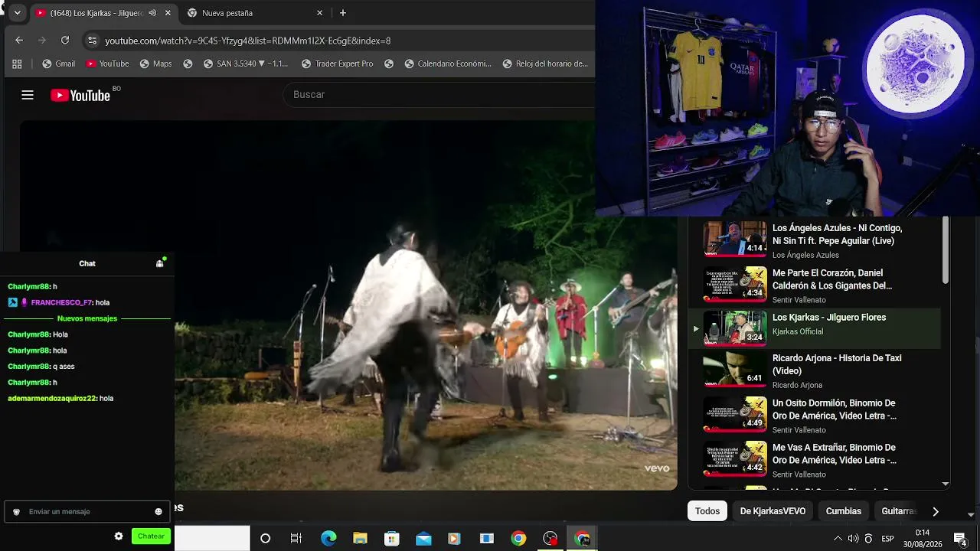Open a new Chrome tab

click(x=342, y=13)
